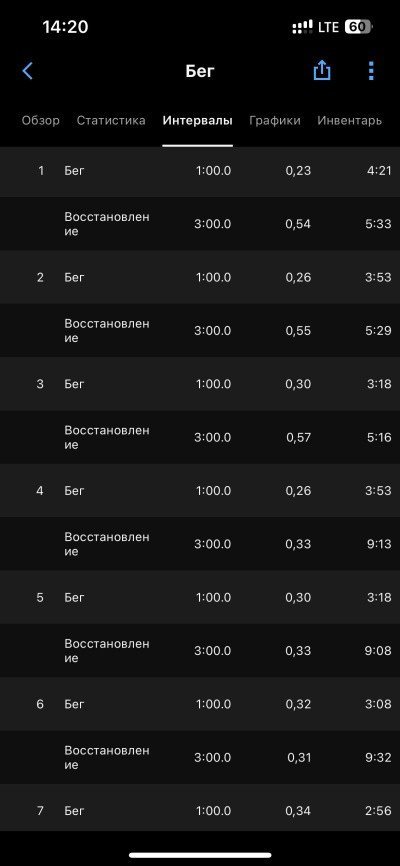Image resolution: width=400 pixels, height=866 pixels.
Task: Tap the Восстановление row with pace 9:13
Action: pos(200,544)
